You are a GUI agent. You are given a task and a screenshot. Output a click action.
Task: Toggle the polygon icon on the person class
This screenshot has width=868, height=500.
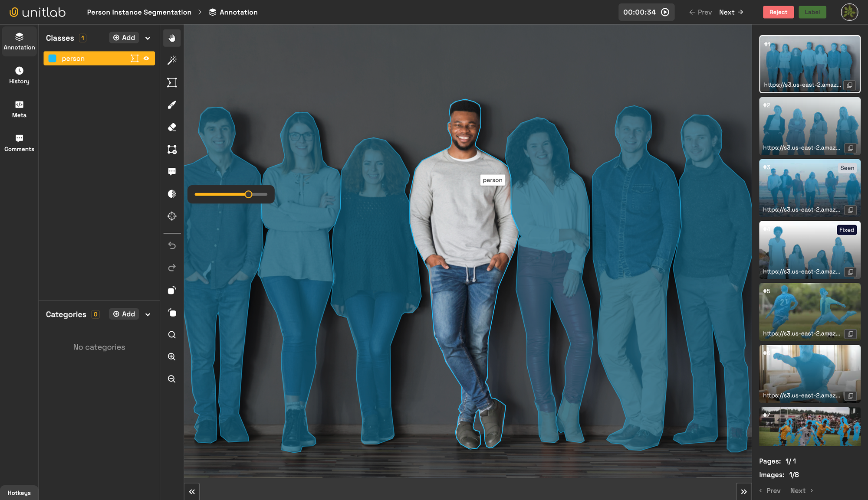[134, 58]
